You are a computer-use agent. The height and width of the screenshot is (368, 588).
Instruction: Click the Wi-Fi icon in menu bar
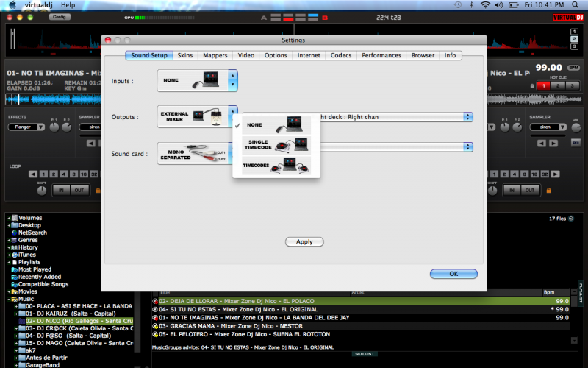[485, 4]
